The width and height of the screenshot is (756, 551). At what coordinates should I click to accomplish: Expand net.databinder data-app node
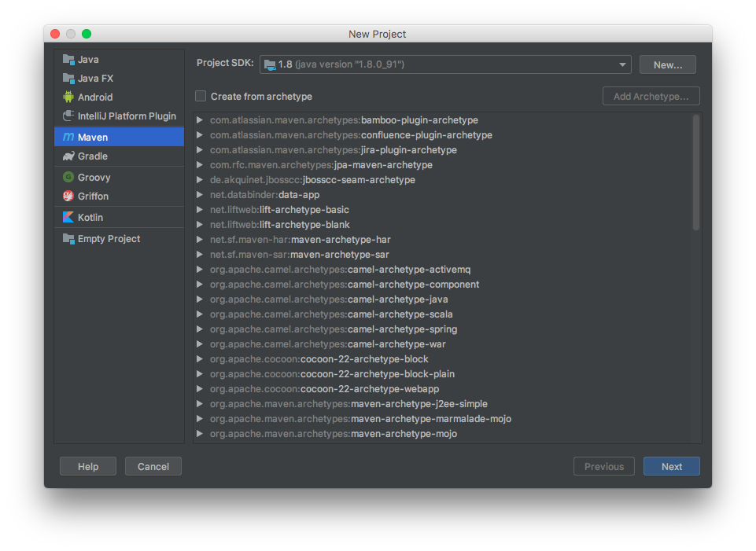(x=200, y=195)
